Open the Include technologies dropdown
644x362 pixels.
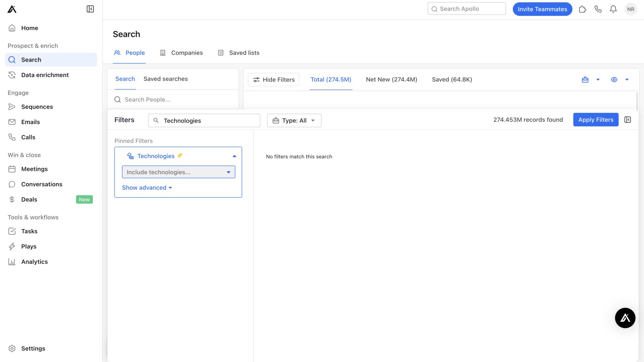tap(178, 172)
